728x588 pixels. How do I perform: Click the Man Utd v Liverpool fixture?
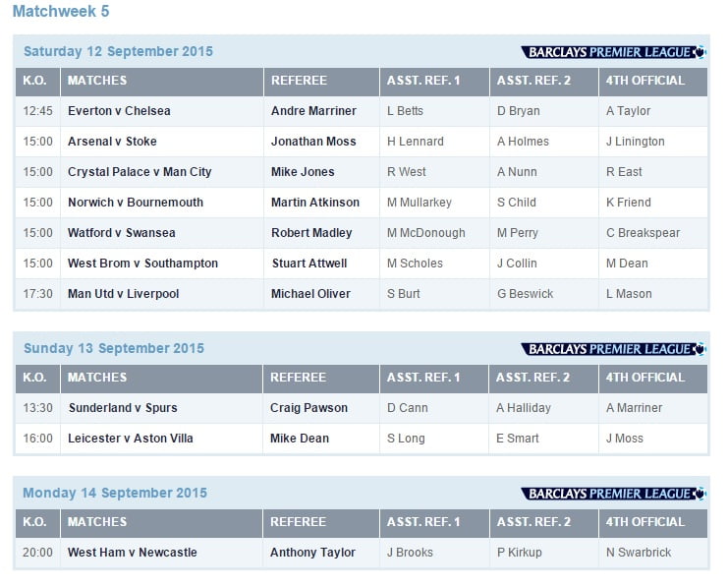(x=123, y=294)
